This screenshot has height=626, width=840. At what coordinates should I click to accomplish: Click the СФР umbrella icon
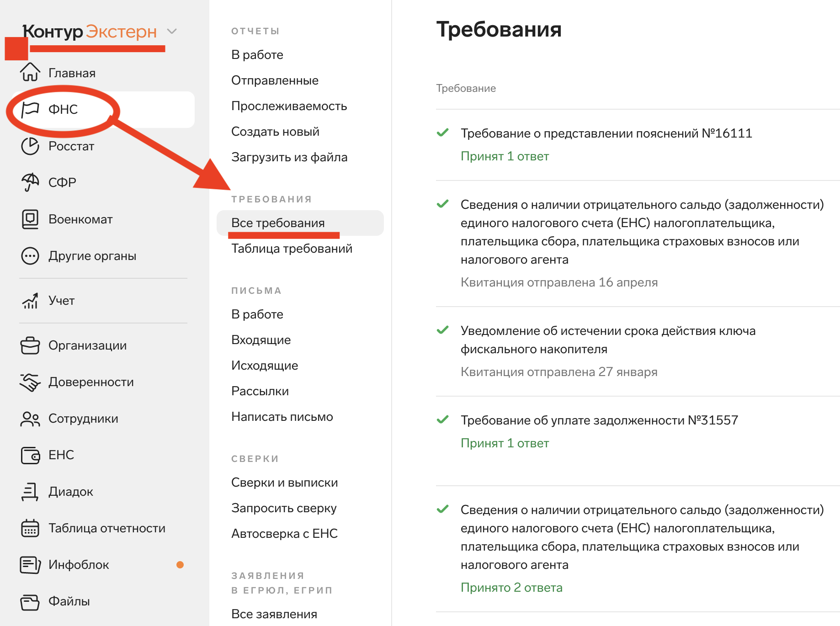[30, 182]
